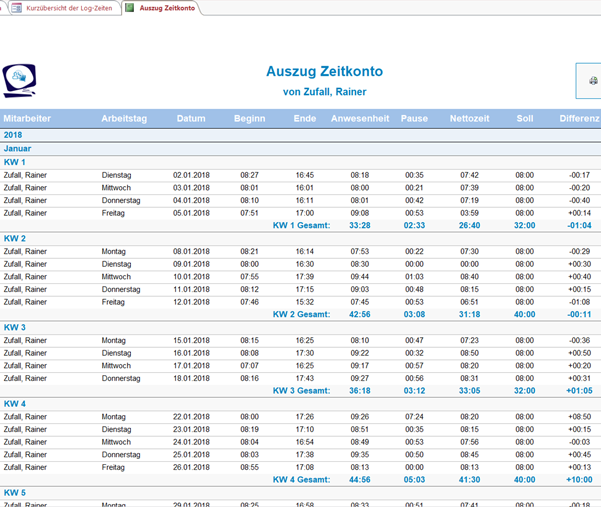Click the 07:24 pause value on 22.01.2018
Image resolution: width=601 pixels, height=507 pixels.
click(x=414, y=417)
